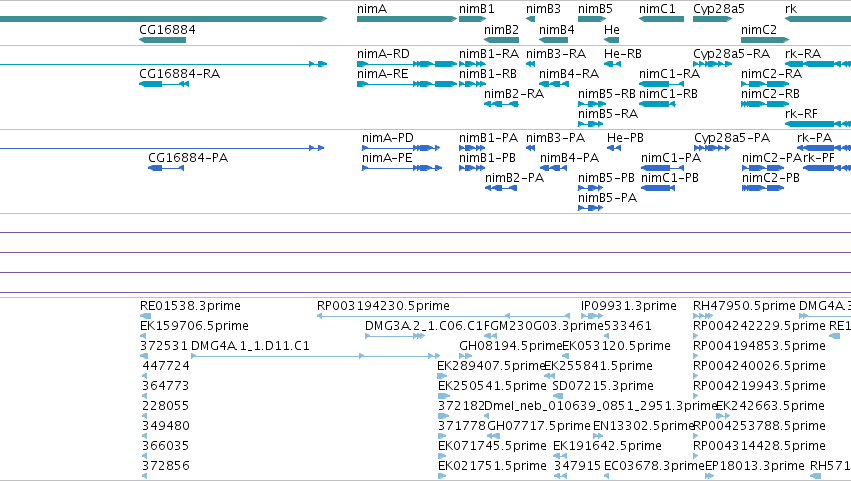Click protein label nimB5-PA
Image resolution: width=851 pixels, height=481 pixels.
coord(607,198)
